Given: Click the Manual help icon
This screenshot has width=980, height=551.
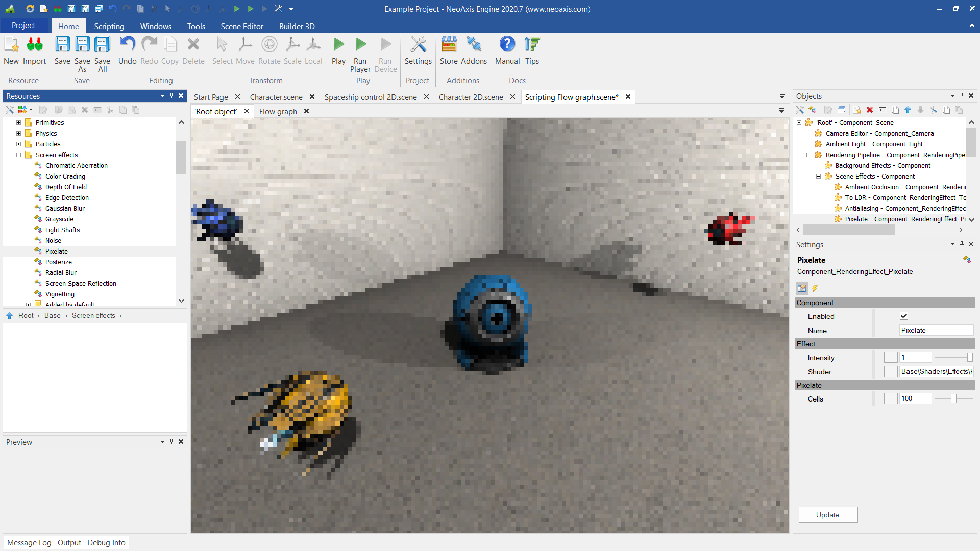Looking at the screenshot, I should click(507, 45).
